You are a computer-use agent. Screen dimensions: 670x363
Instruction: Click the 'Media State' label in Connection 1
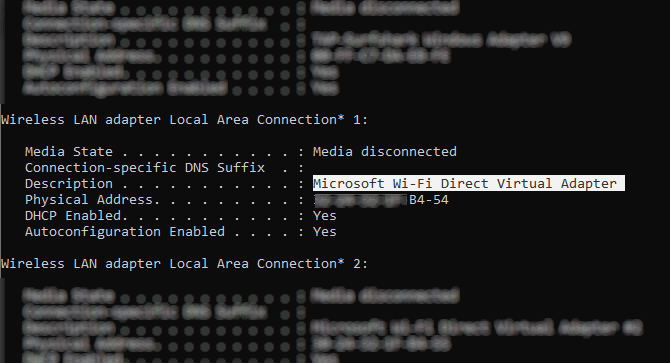pos(69,152)
